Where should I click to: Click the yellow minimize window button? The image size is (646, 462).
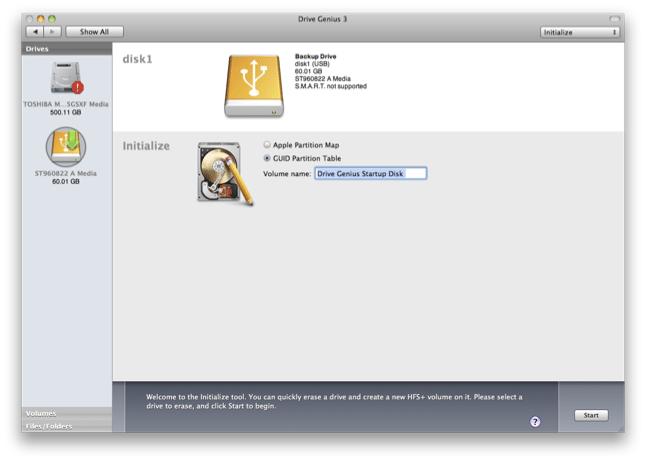tap(40, 19)
